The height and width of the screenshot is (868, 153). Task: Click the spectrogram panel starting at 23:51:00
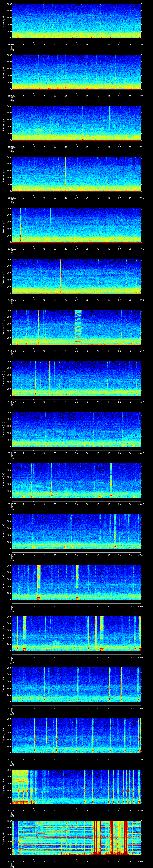pos(77,787)
